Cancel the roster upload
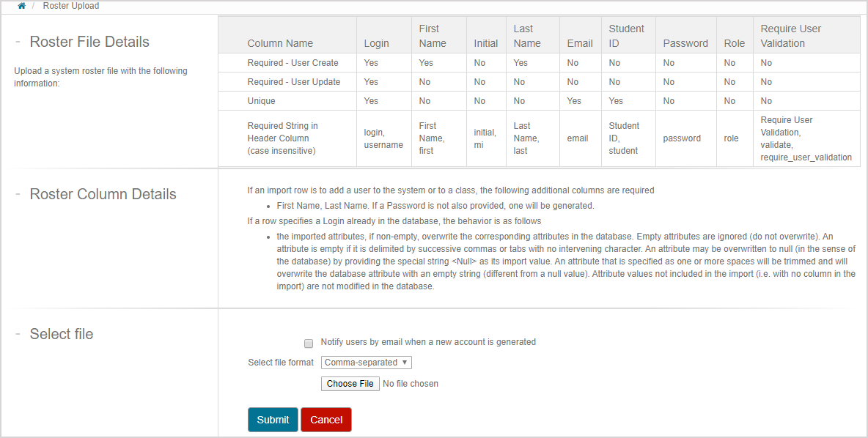Image resolution: width=868 pixels, height=438 pixels. (326, 420)
